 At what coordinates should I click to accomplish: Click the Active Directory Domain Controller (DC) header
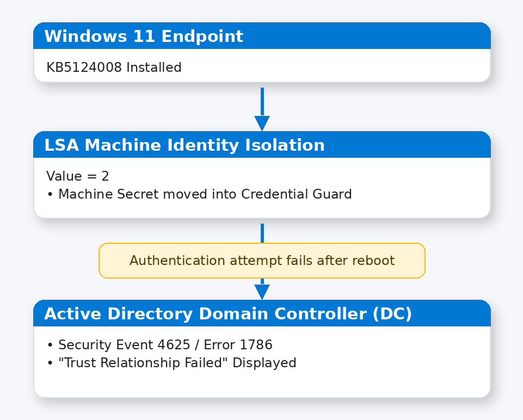tap(262, 313)
